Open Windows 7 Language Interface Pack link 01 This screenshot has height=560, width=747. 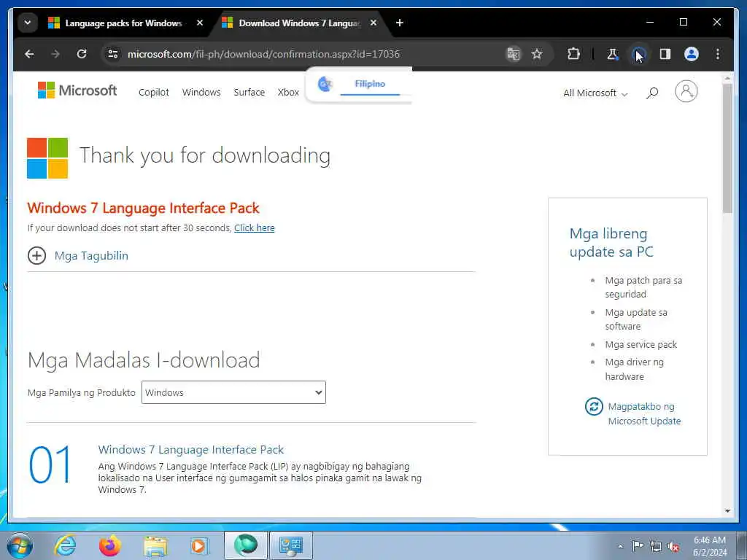(x=190, y=449)
